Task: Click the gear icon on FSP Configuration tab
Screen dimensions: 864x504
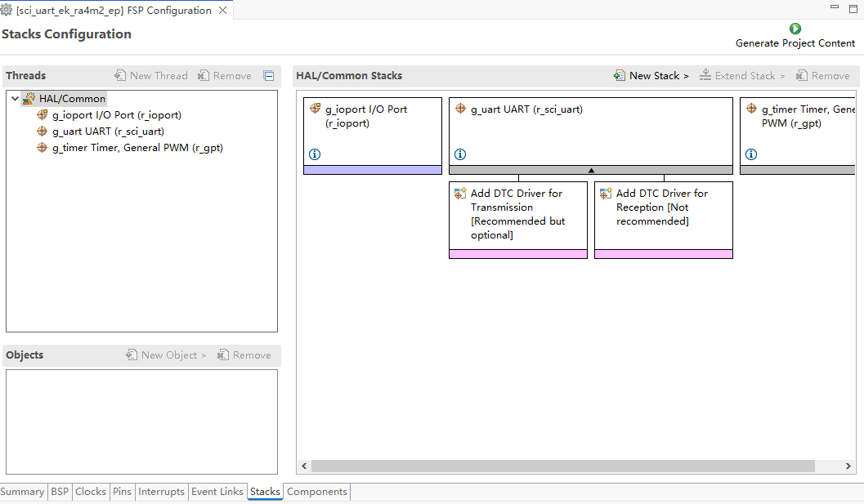Action: (6, 10)
